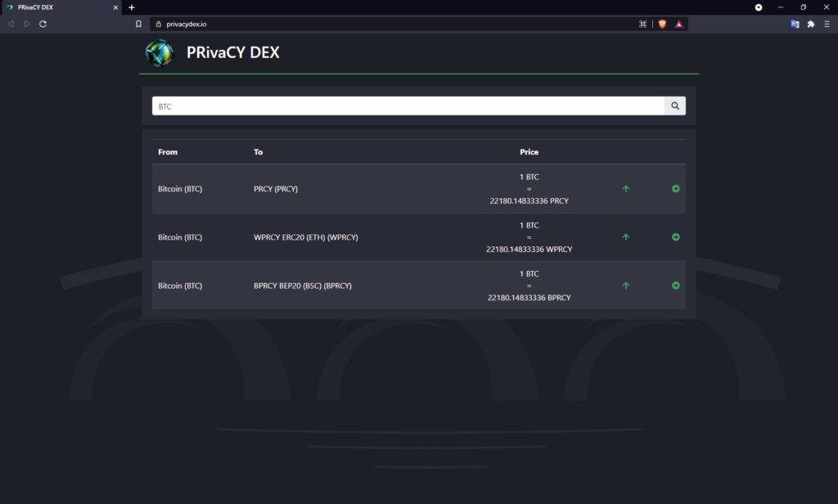Click the up arrow in the PRCY row
This screenshot has height=504, width=838.
tap(626, 189)
